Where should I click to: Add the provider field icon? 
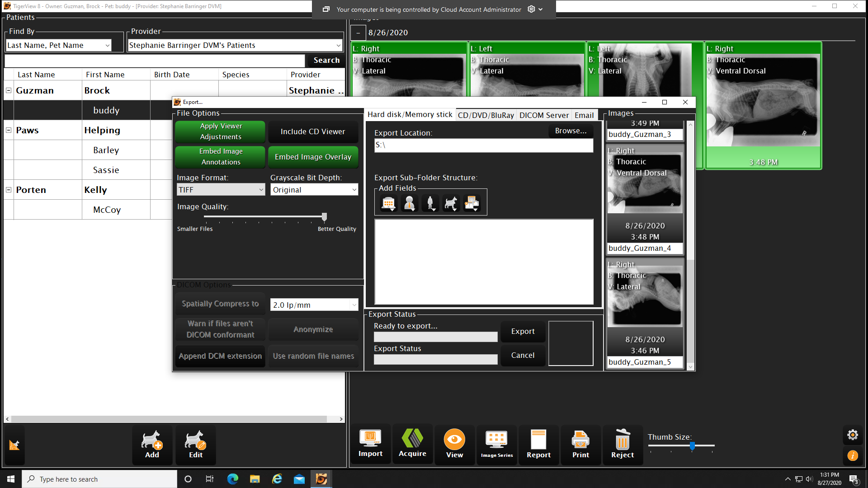[409, 204]
